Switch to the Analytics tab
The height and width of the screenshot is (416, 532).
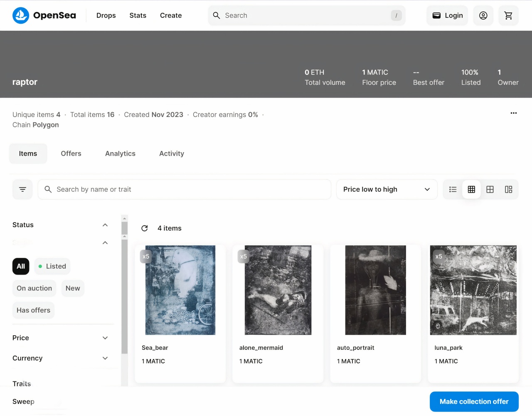pyautogui.click(x=120, y=154)
